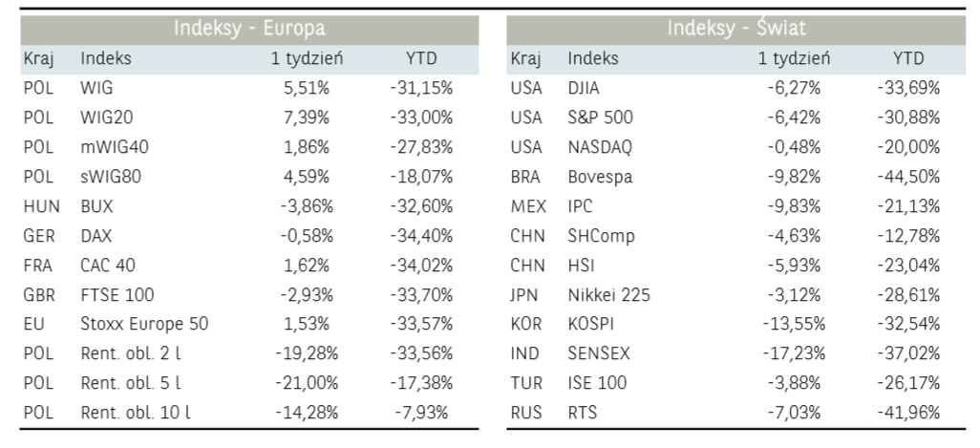The image size is (980, 448).
Task: Select the CAC 40 index cell
Action: click(x=107, y=265)
